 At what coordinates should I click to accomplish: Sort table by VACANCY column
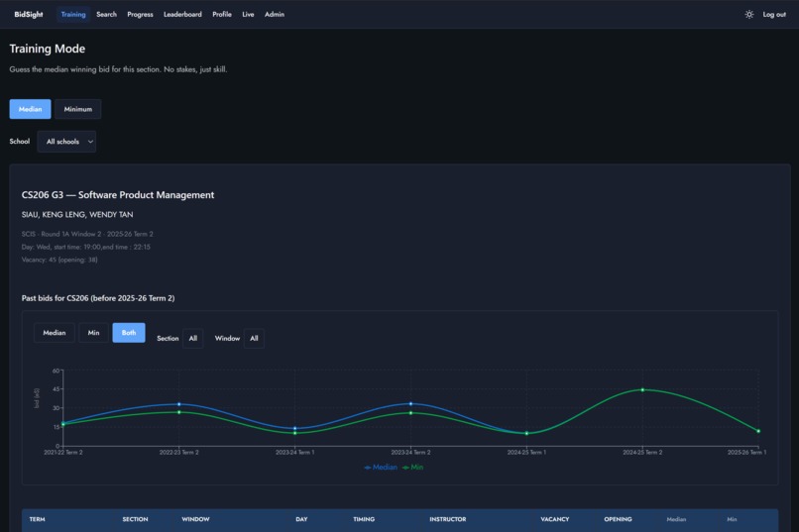click(x=555, y=519)
